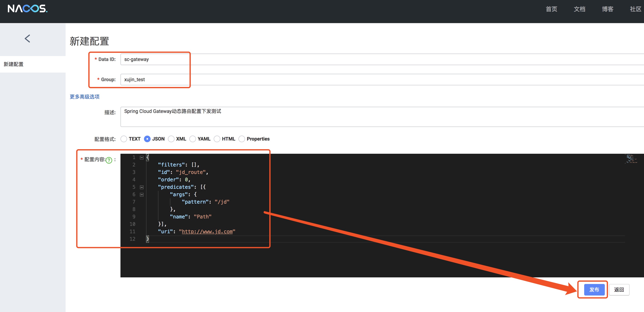
Task: Collapse the root object fold on line 1
Action: [x=142, y=157]
